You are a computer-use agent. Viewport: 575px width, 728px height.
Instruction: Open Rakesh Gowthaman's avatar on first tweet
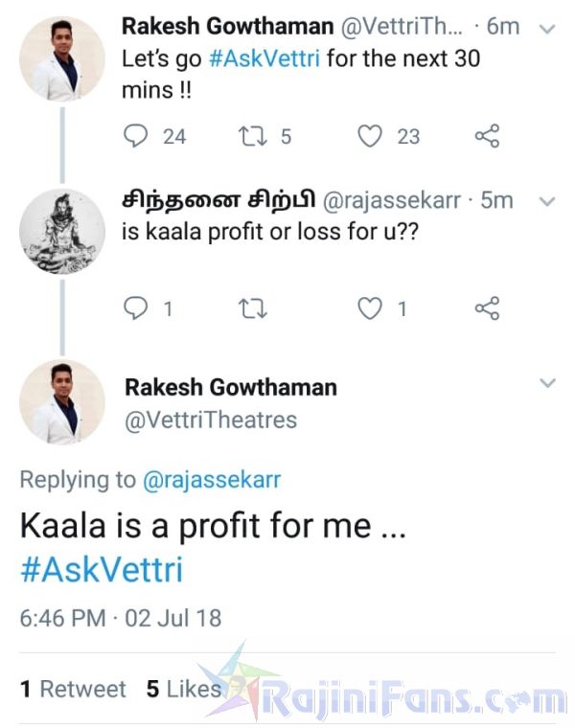click(62, 58)
